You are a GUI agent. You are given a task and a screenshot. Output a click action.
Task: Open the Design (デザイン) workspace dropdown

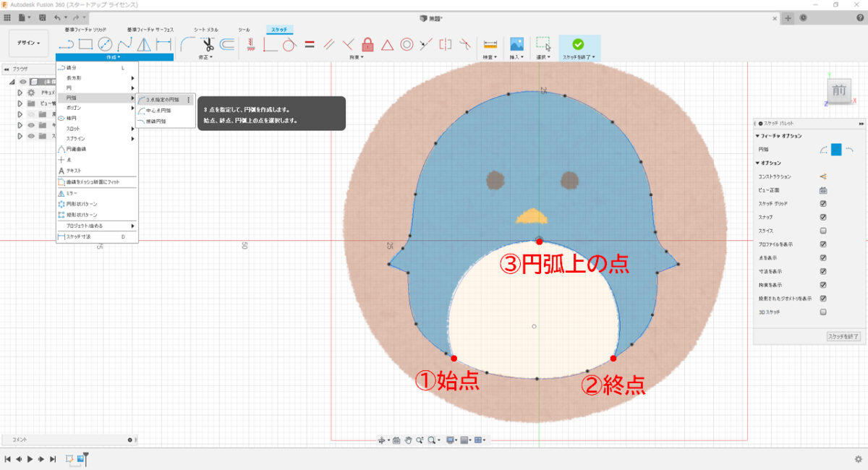coord(29,43)
